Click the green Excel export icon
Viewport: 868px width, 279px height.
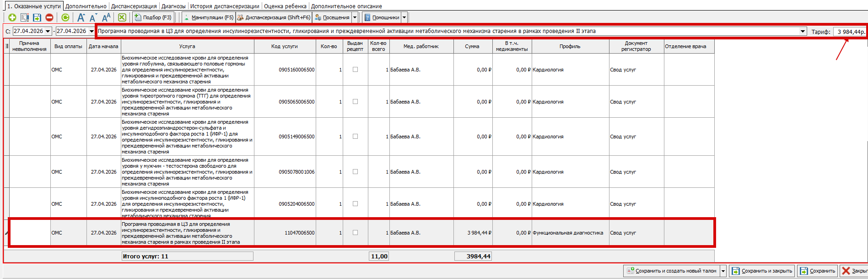(122, 17)
